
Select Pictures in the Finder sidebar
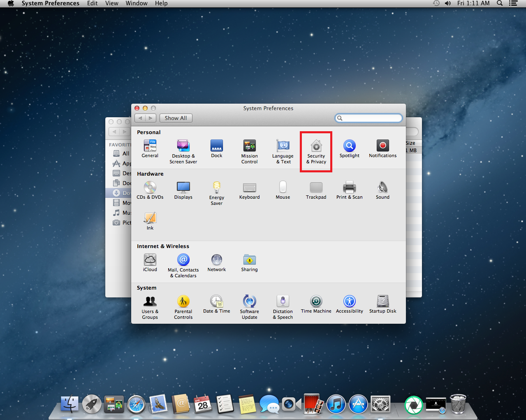[121, 223]
